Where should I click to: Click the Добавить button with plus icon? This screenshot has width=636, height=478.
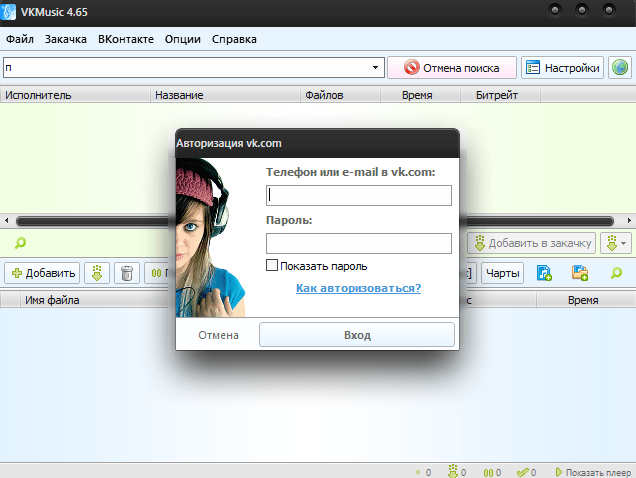click(42, 273)
